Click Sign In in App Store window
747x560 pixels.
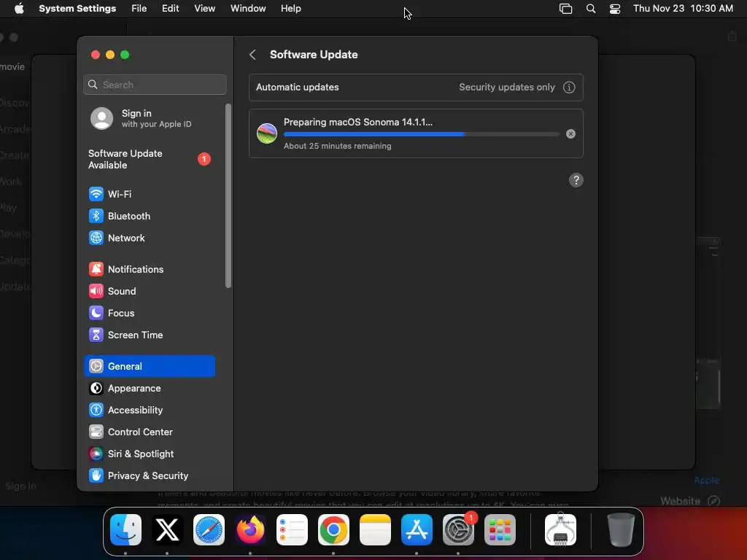[x=20, y=486]
